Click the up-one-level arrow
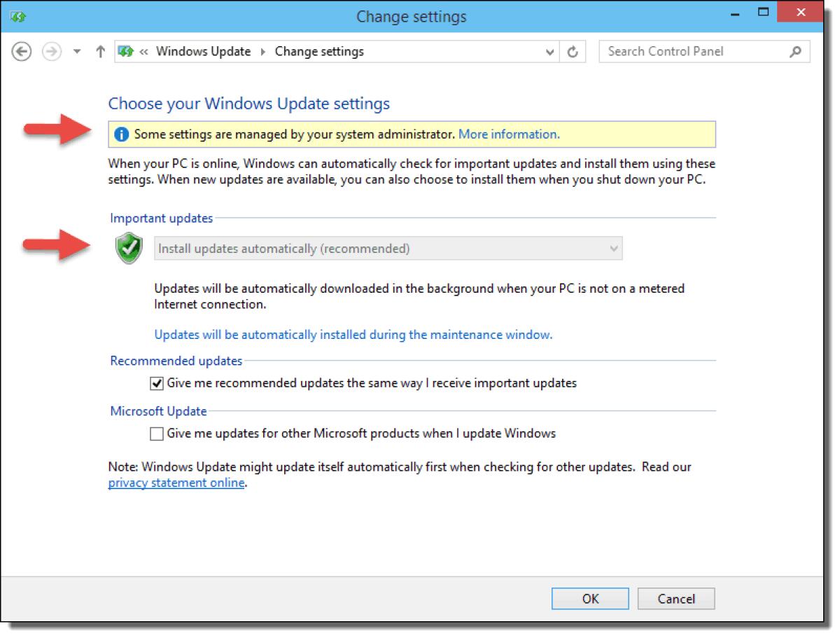This screenshot has height=638, width=840. coord(99,51)
